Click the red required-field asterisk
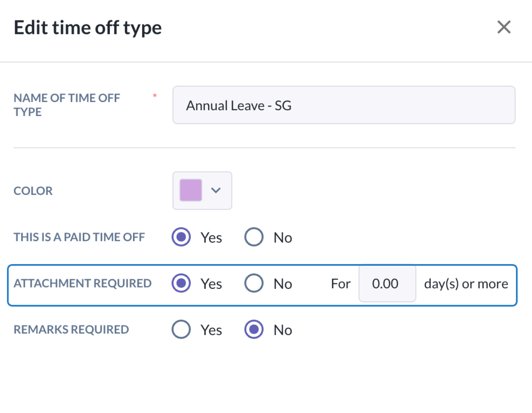This screenshot has height=413, width=532. (x=154, y=96)
